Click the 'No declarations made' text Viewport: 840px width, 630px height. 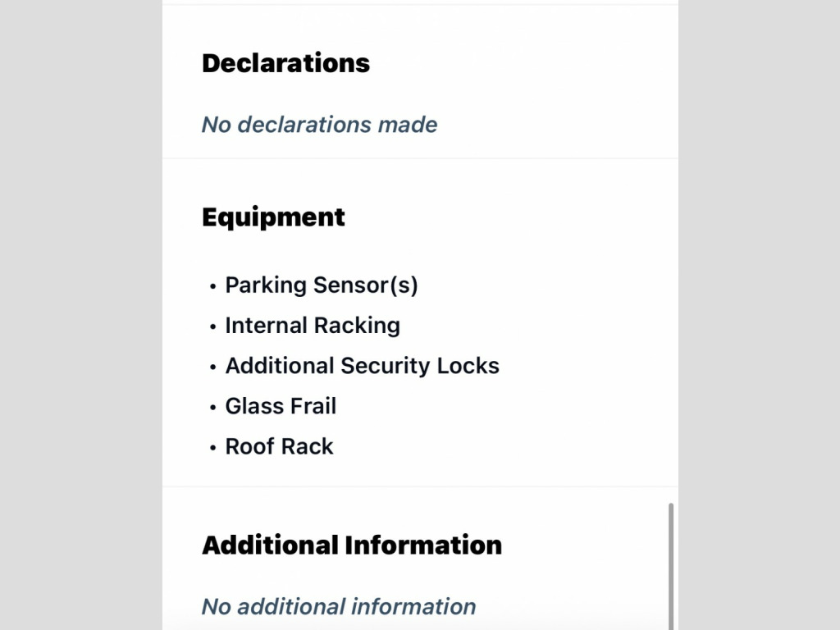tap(319, 125)
